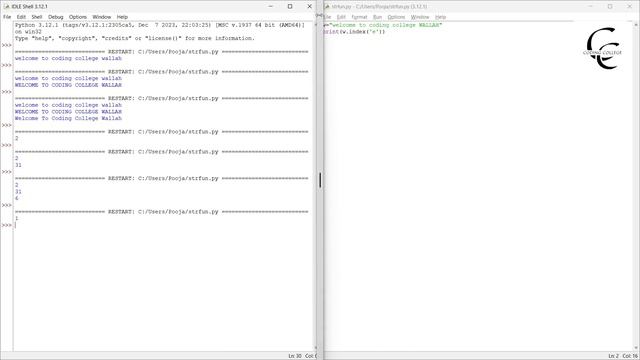Open Help menu in strfun.py editor

click(440, 17)
